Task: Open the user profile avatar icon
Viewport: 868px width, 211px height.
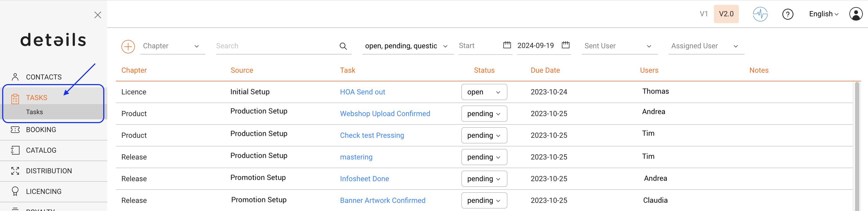Action: (856, 14)
